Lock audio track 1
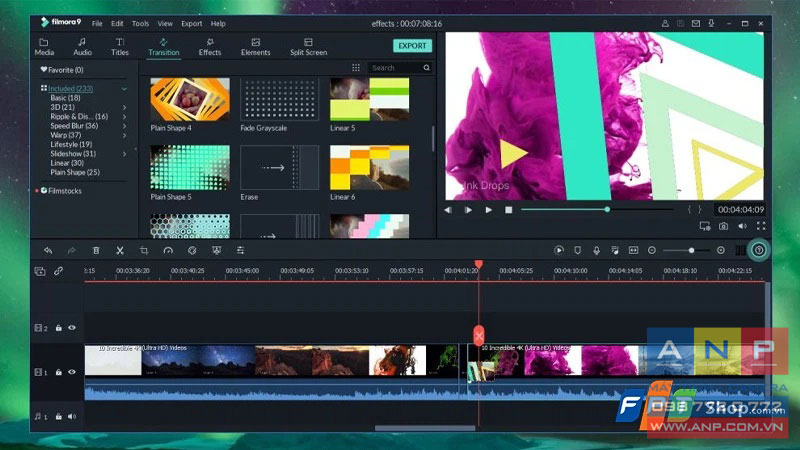The height and width of the screenshot is (450, 800). (58, 416)
